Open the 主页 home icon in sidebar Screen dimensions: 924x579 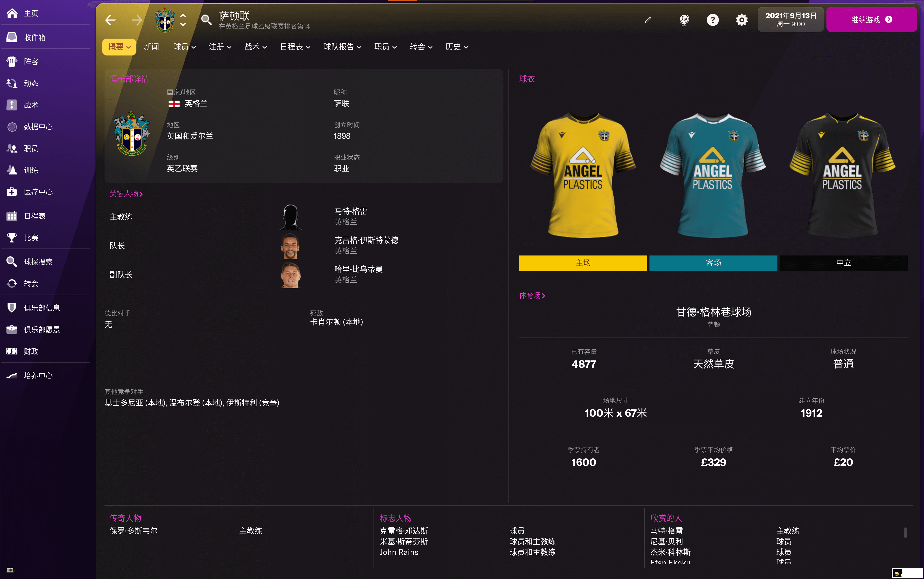tap(12, 14)
